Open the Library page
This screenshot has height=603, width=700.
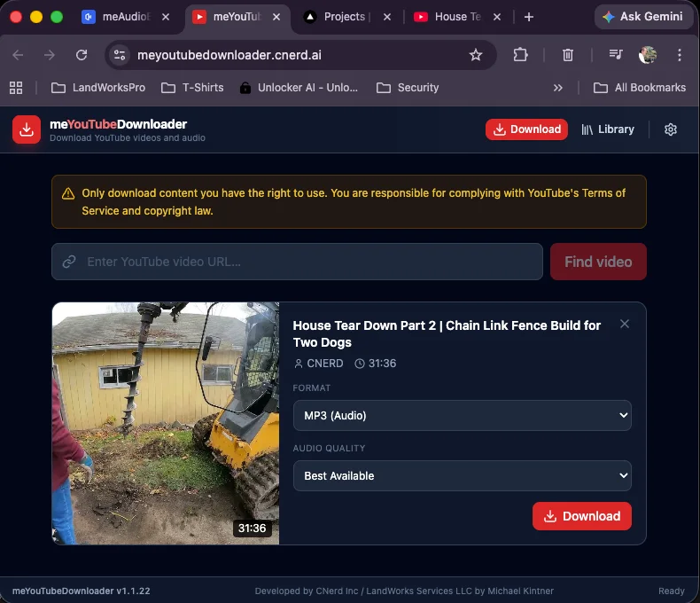(x=608, y=129)
